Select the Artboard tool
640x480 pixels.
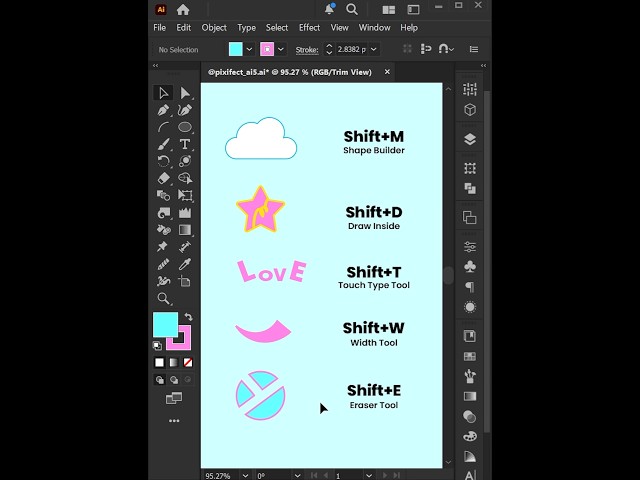pos(185,281)
